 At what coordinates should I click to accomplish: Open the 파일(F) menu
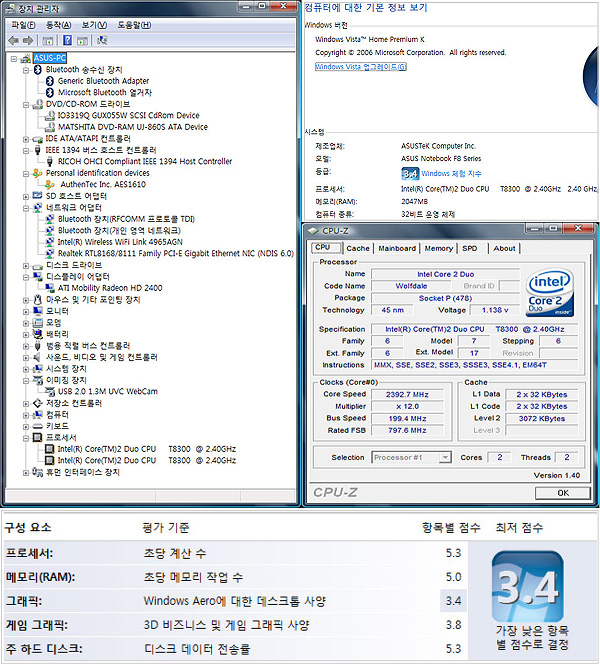pos(23,25)
